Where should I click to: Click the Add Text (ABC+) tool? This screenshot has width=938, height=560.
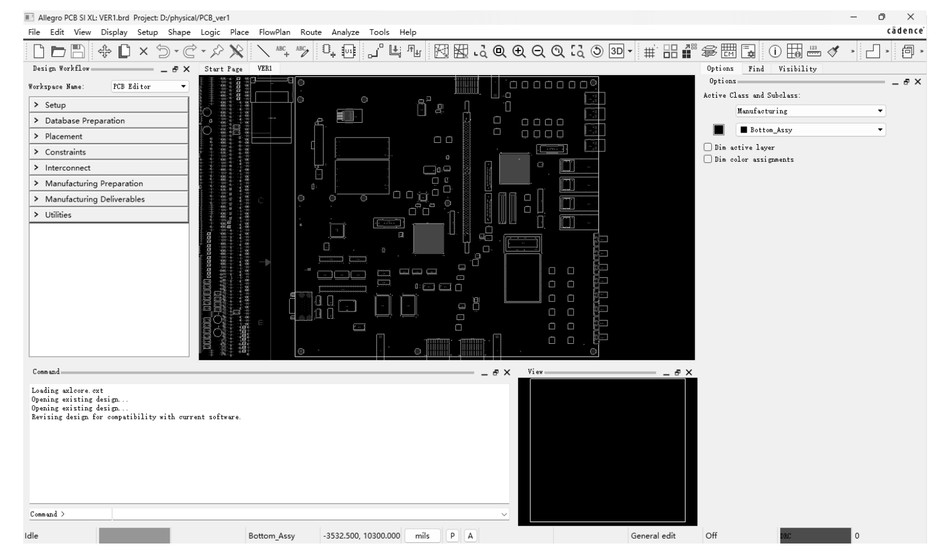(282, 52)
